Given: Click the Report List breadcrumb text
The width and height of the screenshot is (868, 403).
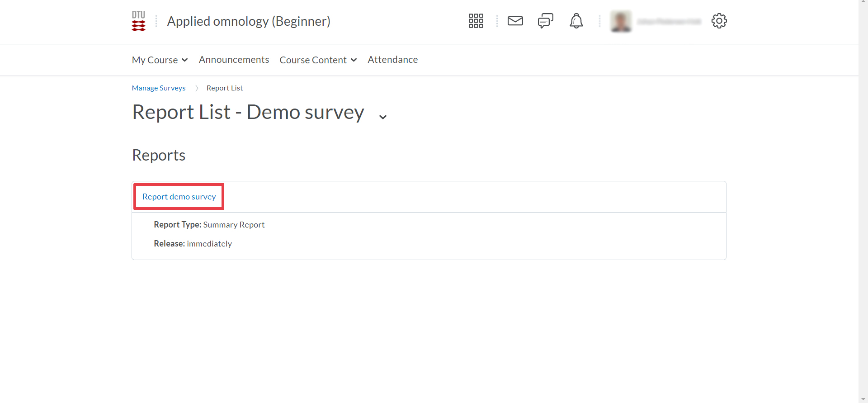Looking at the screenshot, I should pyautogui.click(x=224, y=88).
